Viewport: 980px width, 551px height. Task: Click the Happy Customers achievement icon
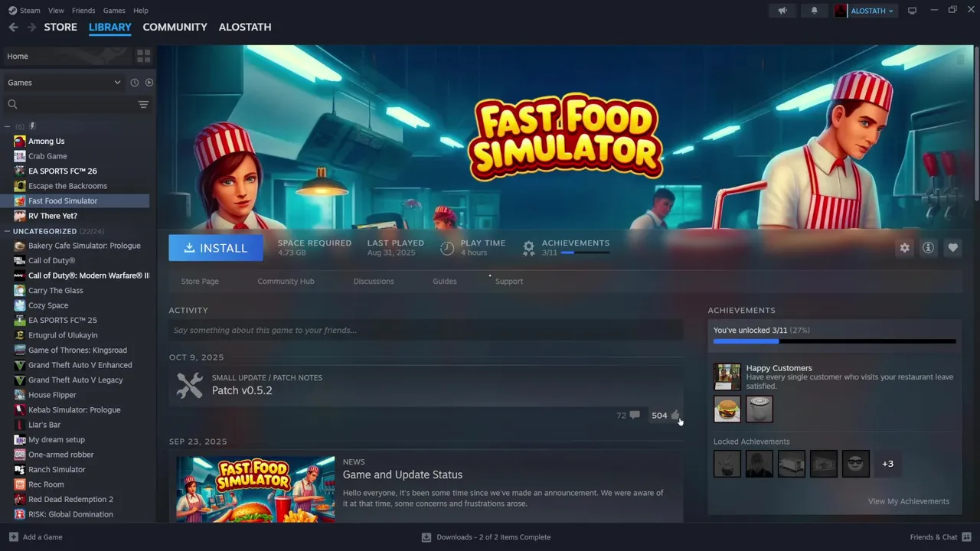(727, 377)
